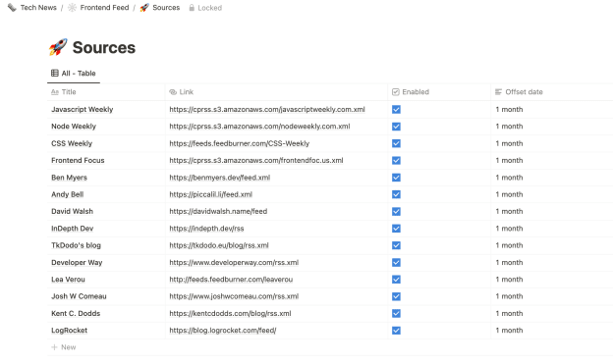This screenshot has width=613, height=364.
Task: Click the plus icon to add row
Action: pyautogui.click(x=54, y=347)
